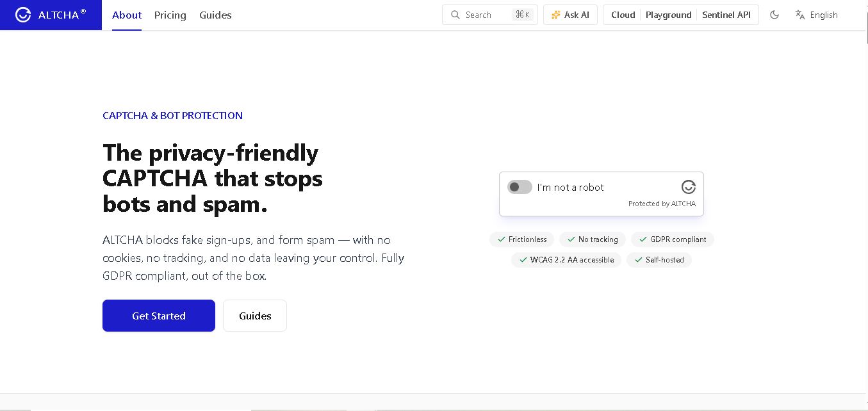868x411 pixels.
Task: Click the "GDPR compliant" badge
Action: [x=672, y=239]
